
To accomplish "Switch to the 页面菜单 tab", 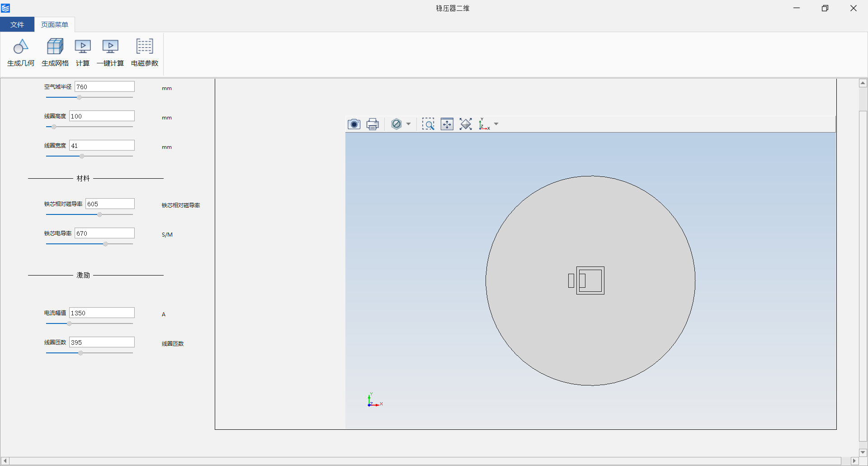I will coord(55,24).
